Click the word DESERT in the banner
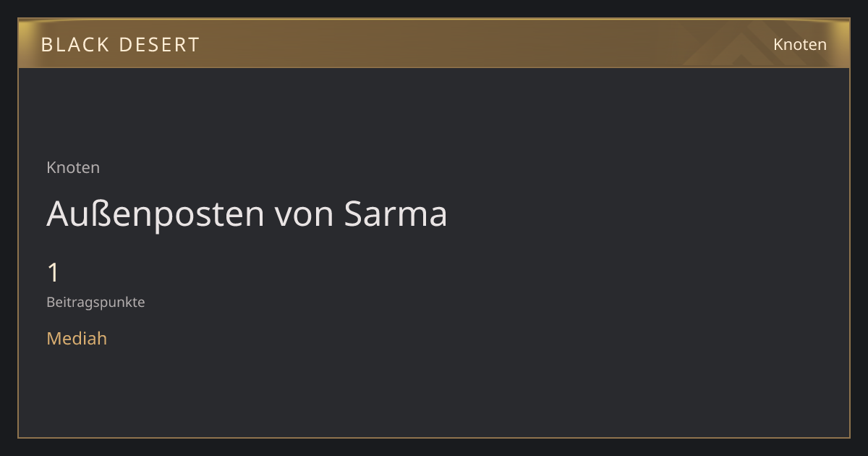868x456 pixels. pos(158,45)
